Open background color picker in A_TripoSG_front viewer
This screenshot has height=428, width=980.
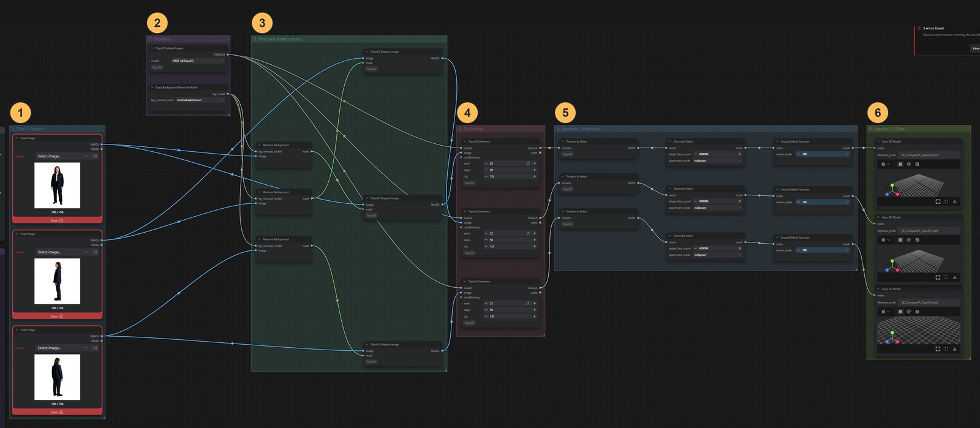pos(909,164)
